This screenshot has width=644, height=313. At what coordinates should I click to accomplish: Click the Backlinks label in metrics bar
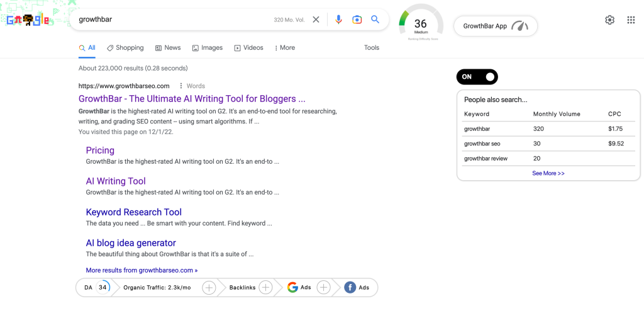242,288
